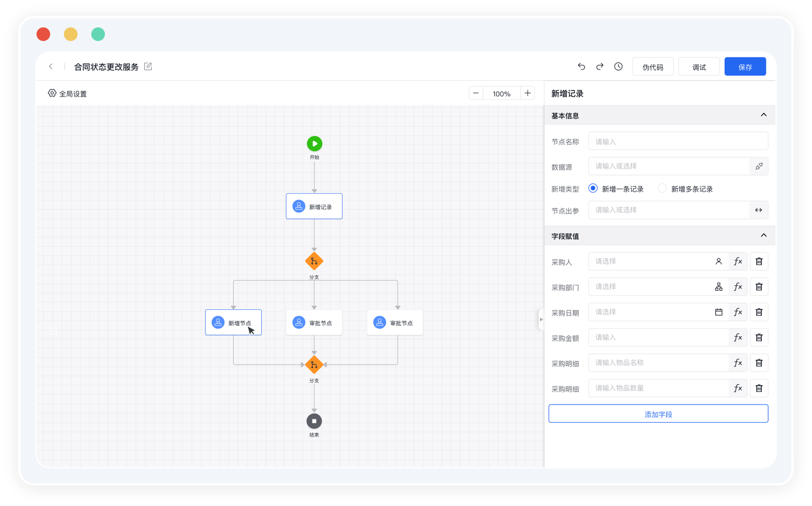Collapse the side panel with edge handle
This screenshot has width=812, height=506.
(x=541, y=320)
